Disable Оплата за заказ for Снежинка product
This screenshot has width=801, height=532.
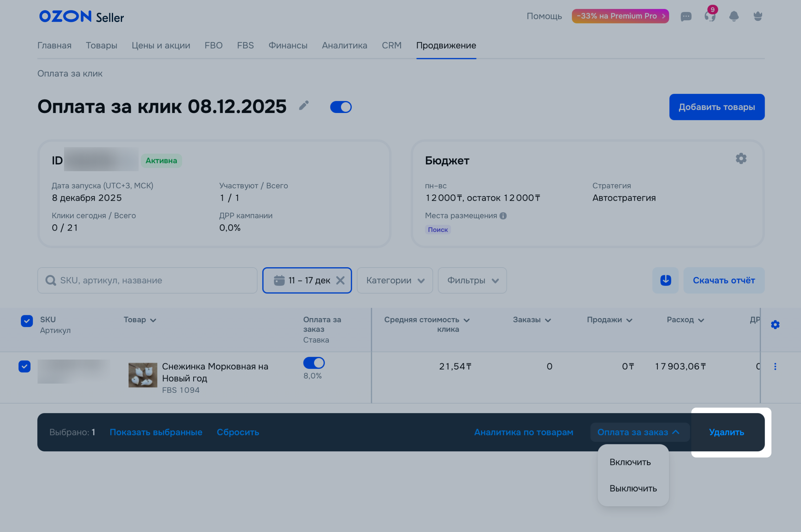point(314,363)
